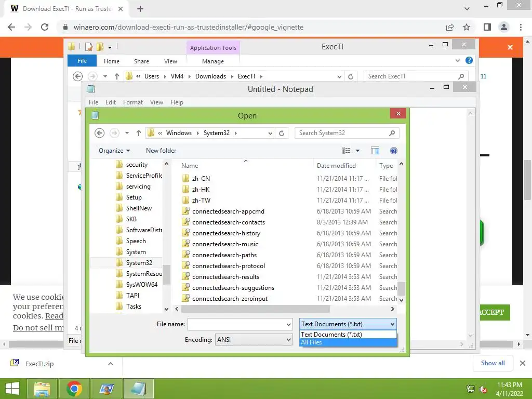Refresh the System32 folder listing
Screen dimensions: 532x399
[x=282, y=133]
